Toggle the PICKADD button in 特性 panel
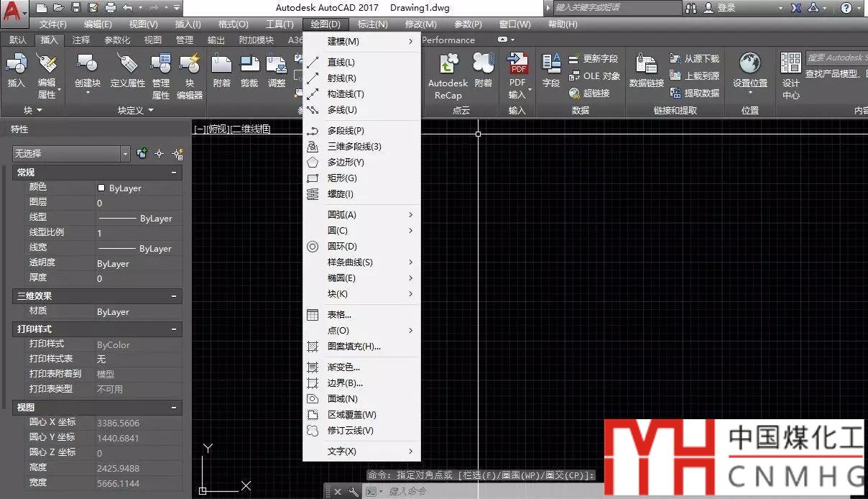This screenshot has width=868, height=499. (x=142, y=153)
